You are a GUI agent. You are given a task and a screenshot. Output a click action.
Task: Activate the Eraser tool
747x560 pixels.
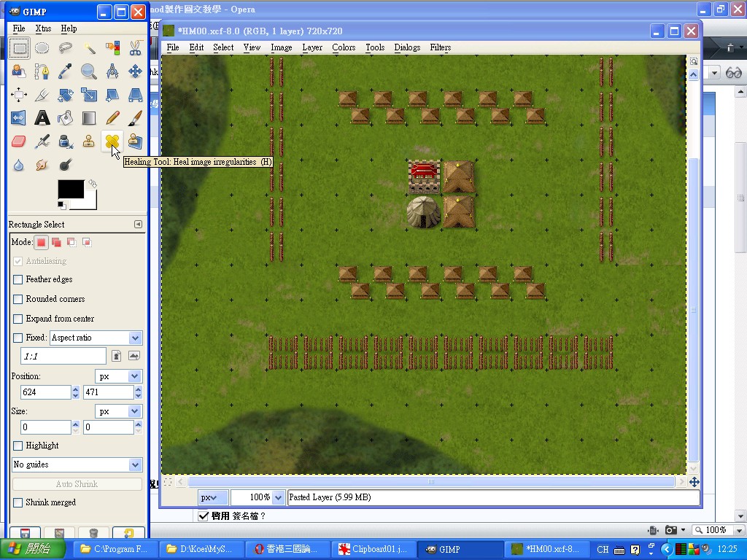pos(19,141)
